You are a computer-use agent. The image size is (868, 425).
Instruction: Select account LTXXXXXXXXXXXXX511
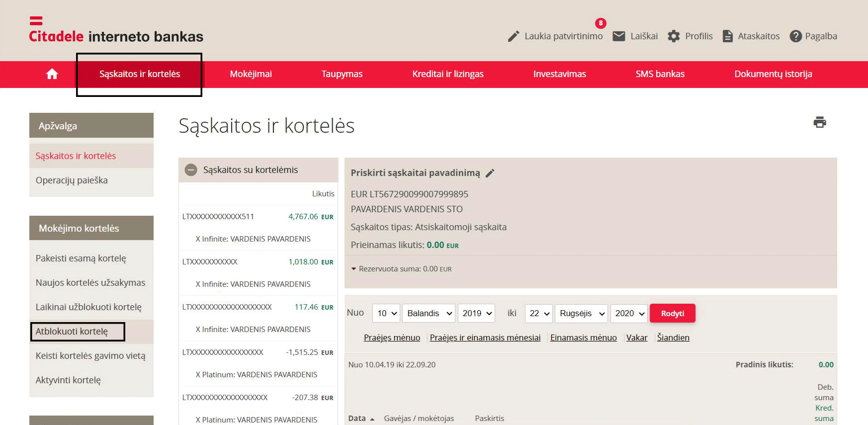[218, 217]
